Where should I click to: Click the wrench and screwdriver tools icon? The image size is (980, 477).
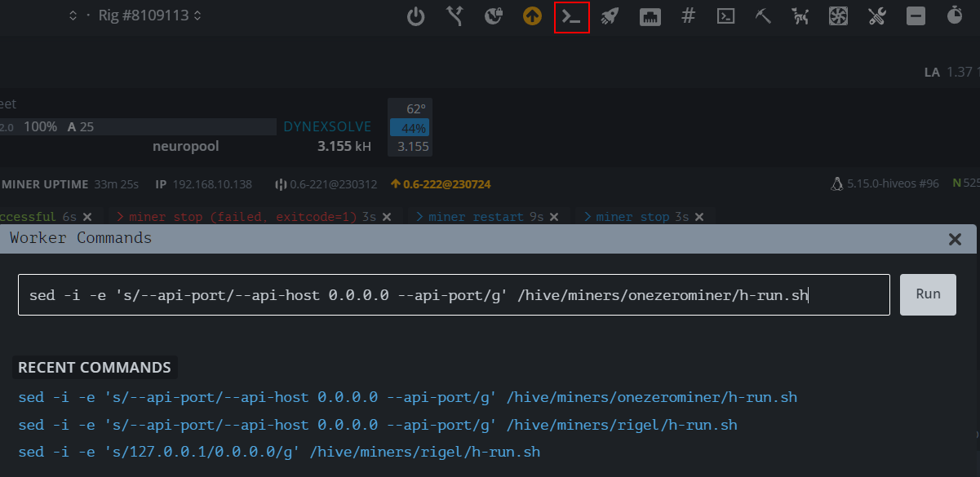tap(877, 16)
